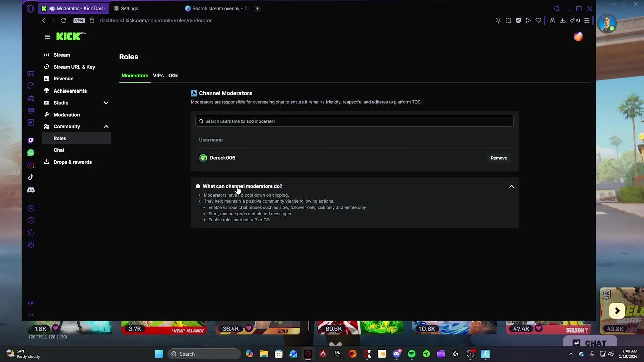This screenshot has width=644, height=362.
Task: Open the sidebar three-dots menu
Action: (31, 315)
